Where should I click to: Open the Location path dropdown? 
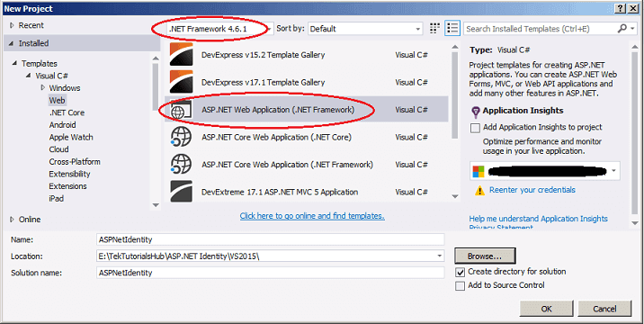tap(440, 256)
